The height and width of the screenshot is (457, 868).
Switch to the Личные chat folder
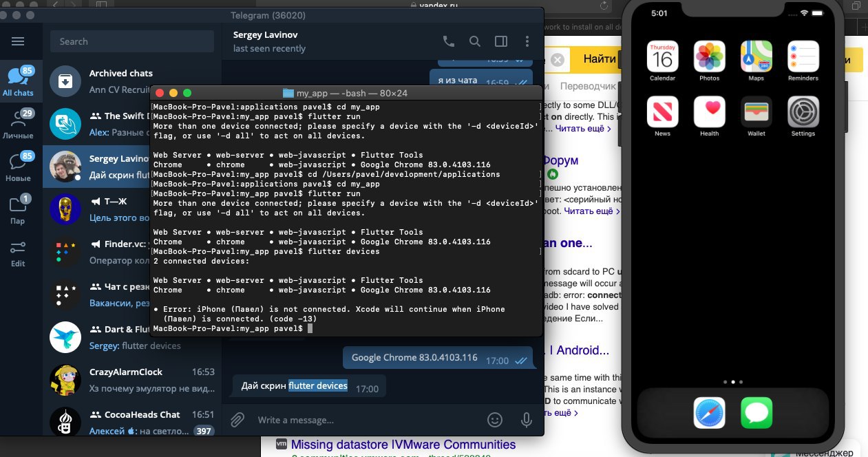[x=19, y=125]
